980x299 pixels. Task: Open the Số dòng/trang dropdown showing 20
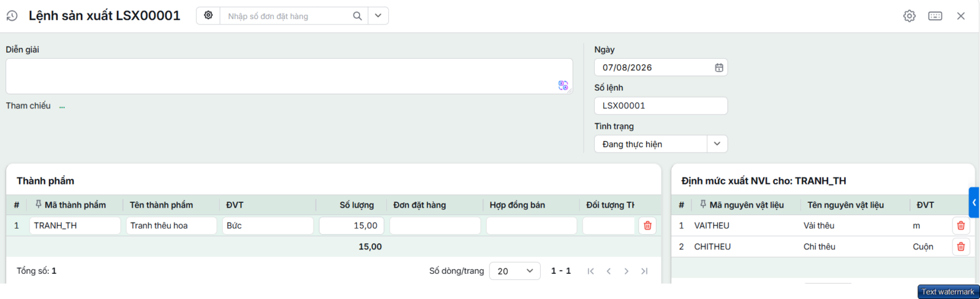(514, 271)
